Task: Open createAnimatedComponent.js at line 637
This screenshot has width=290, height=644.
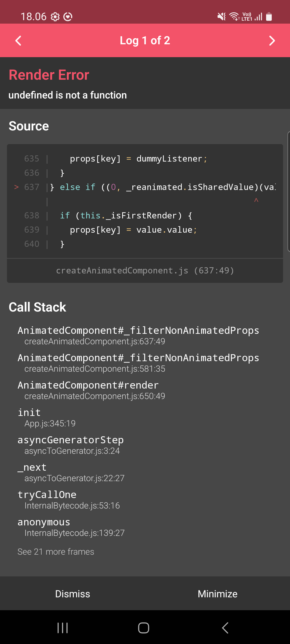Action: click(145, 270)
